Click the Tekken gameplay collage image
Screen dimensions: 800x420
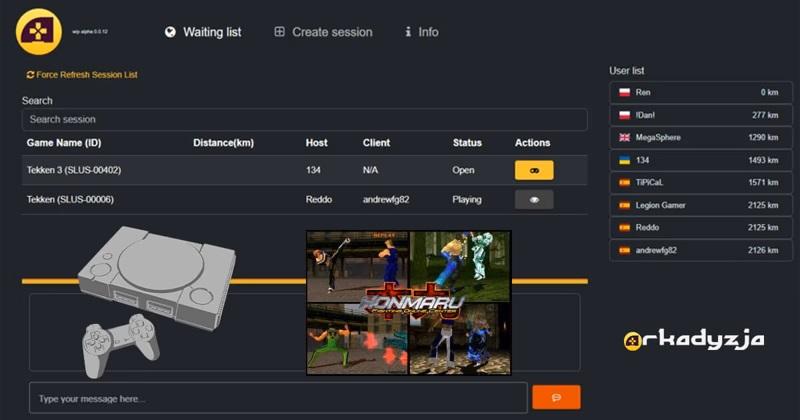409,303
